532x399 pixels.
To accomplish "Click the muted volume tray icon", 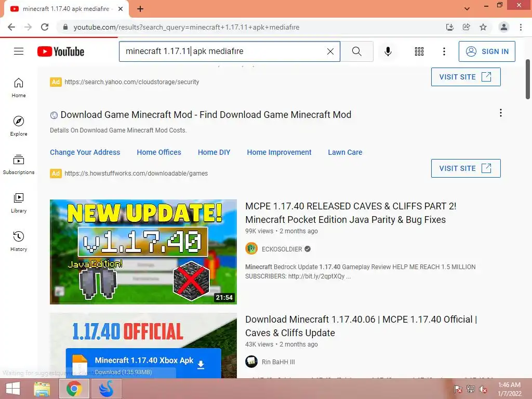I will point(483,389).
